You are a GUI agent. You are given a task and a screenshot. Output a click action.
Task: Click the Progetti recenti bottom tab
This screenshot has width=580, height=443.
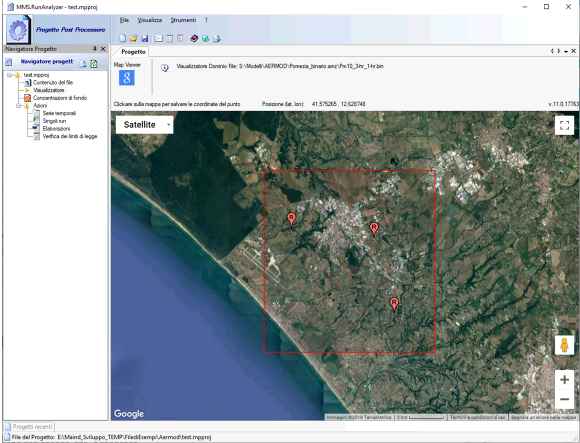[x=30, y=427]
